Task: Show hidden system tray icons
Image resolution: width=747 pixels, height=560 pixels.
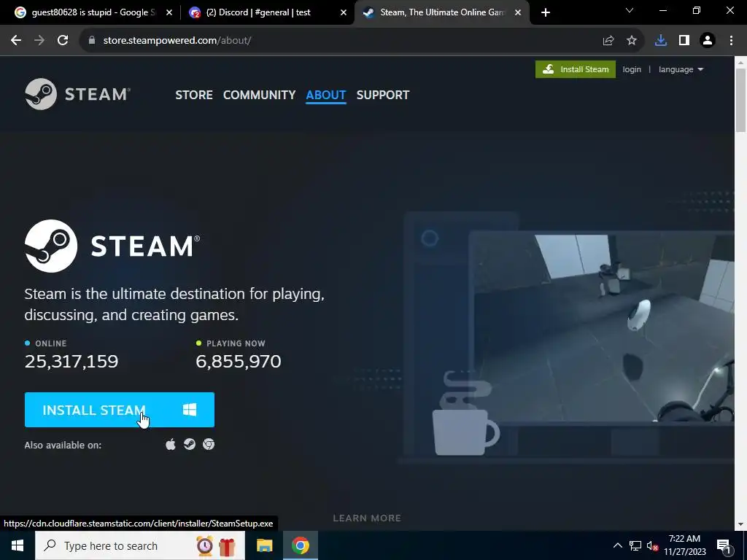Action: tap(617, 545)
